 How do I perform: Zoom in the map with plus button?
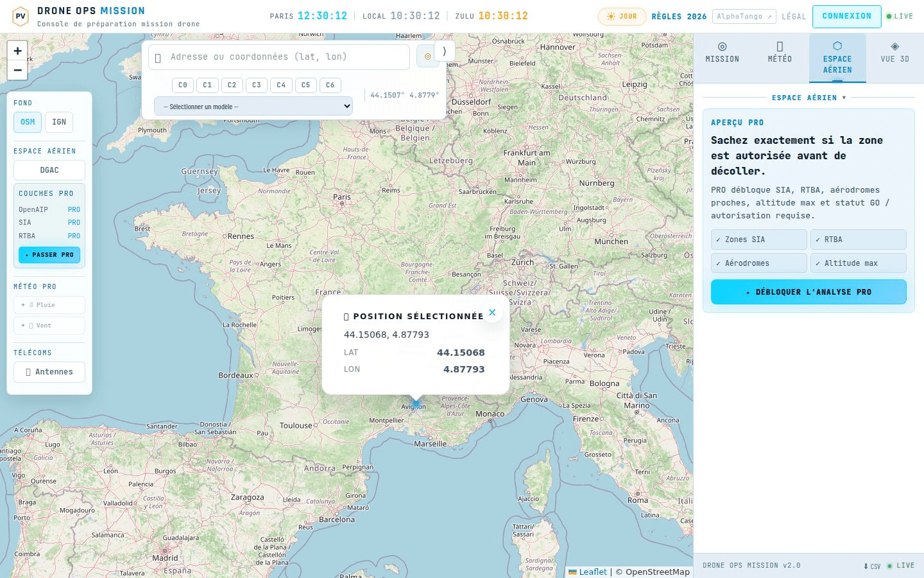coord(17,51)
